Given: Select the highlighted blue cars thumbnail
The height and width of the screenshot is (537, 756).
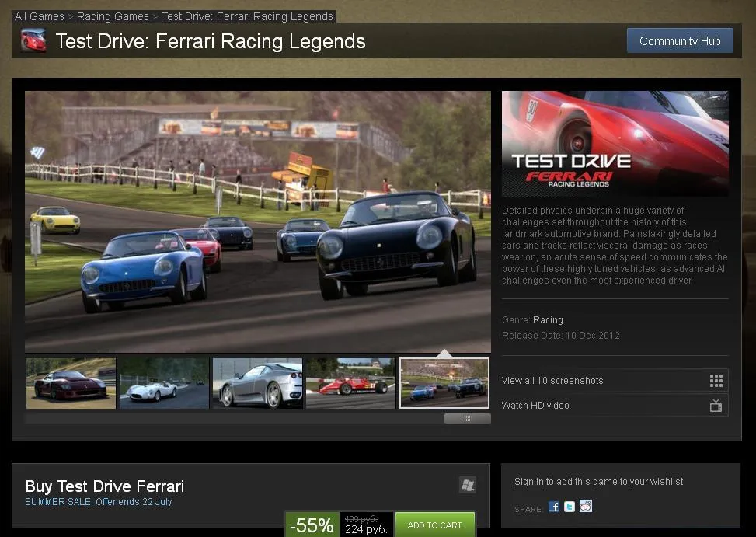Looking at the screenshot, I should pos(444,383).
